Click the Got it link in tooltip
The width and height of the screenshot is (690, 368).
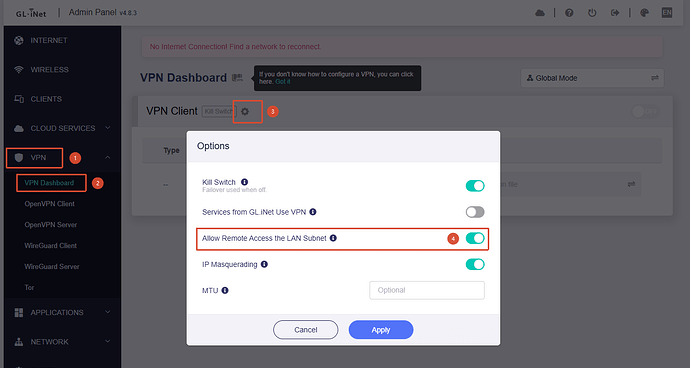pos(283,81)
